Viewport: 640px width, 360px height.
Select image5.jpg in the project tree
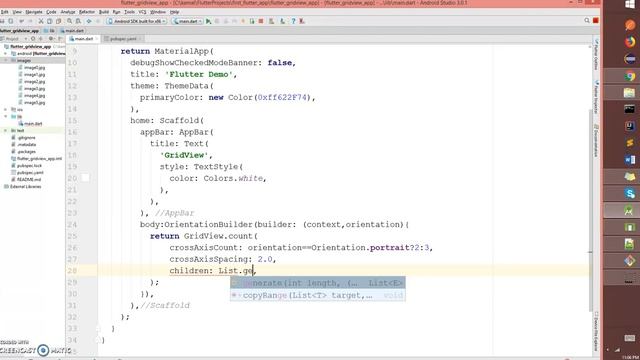(x=33, y=102)
